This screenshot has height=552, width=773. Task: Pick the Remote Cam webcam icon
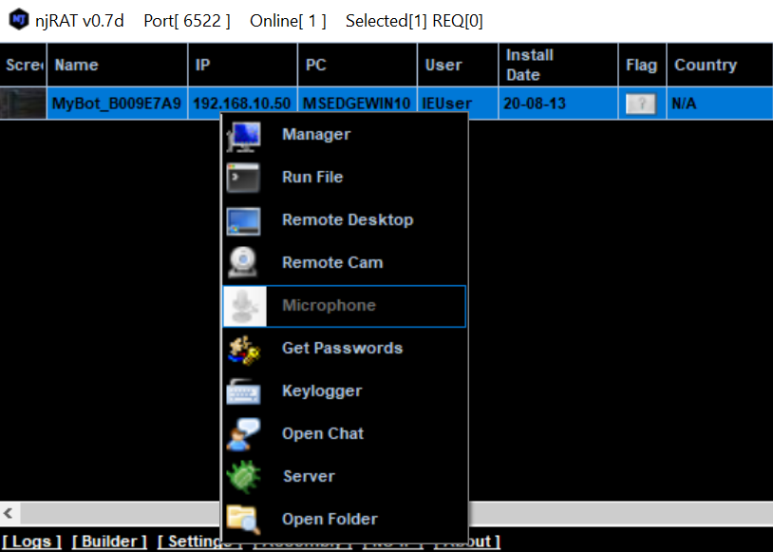pos(243,262)
